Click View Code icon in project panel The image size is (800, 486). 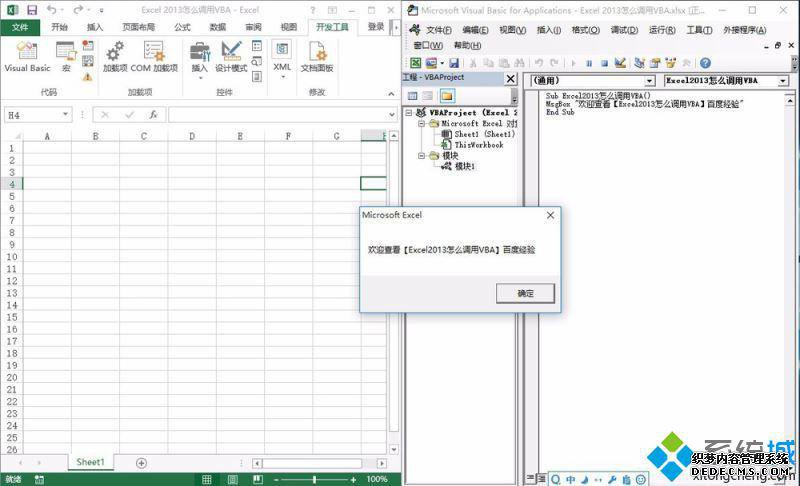pos(412,96)
